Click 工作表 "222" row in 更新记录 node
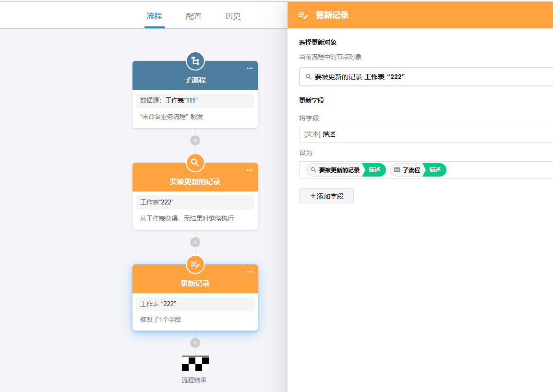This screenshot has width=553, height=392. [x=195, y=304]
